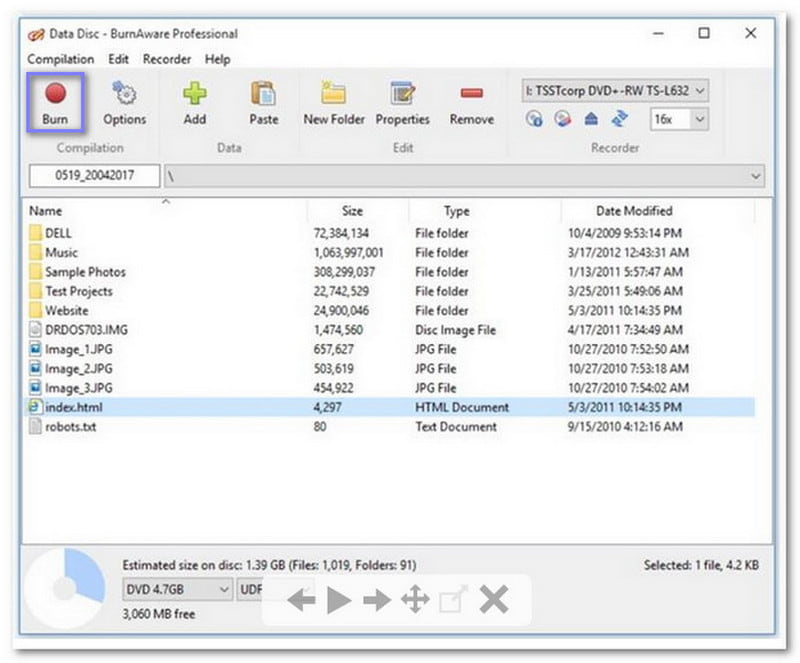The height and width of the screenshot is (663, 800).
Task: Open the 16x write speed dropdown
Action: 699,119
